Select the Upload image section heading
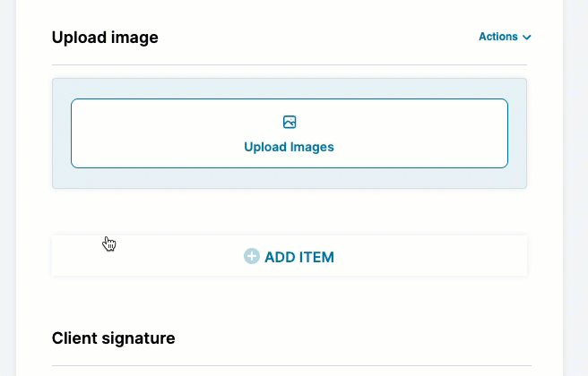This screenshot has height=376, width=588. tap(105, 38)
